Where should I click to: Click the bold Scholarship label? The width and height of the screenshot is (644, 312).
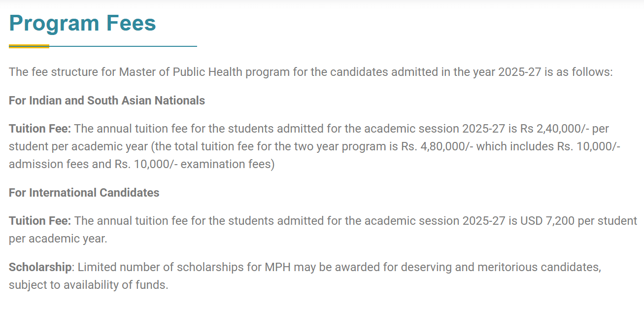[40, 267]
